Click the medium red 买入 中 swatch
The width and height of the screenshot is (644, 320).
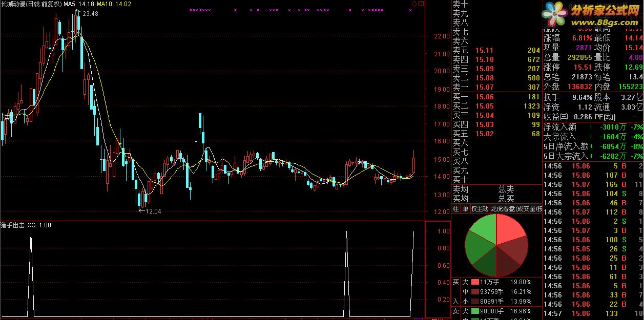pyautogui.click(x=475, y=291)
